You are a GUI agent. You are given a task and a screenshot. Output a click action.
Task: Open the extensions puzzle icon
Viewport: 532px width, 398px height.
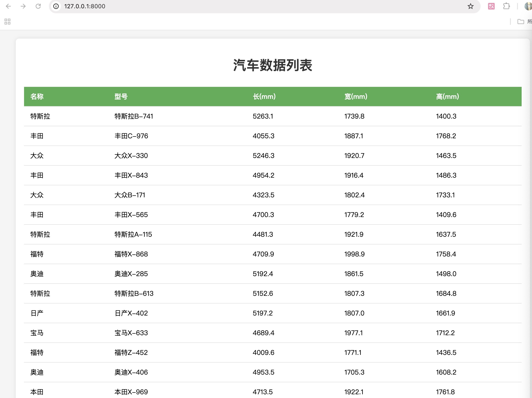pos(506,6)
